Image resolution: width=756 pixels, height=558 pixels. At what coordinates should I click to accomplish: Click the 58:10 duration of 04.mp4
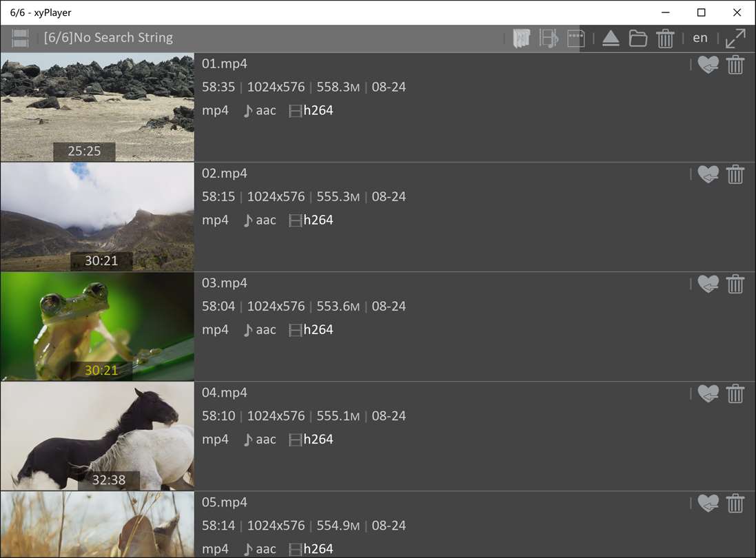(218, 416)
